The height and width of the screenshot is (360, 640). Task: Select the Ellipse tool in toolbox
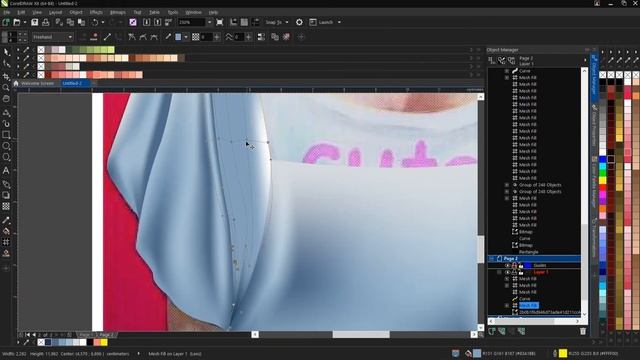(x=6, y=146)
